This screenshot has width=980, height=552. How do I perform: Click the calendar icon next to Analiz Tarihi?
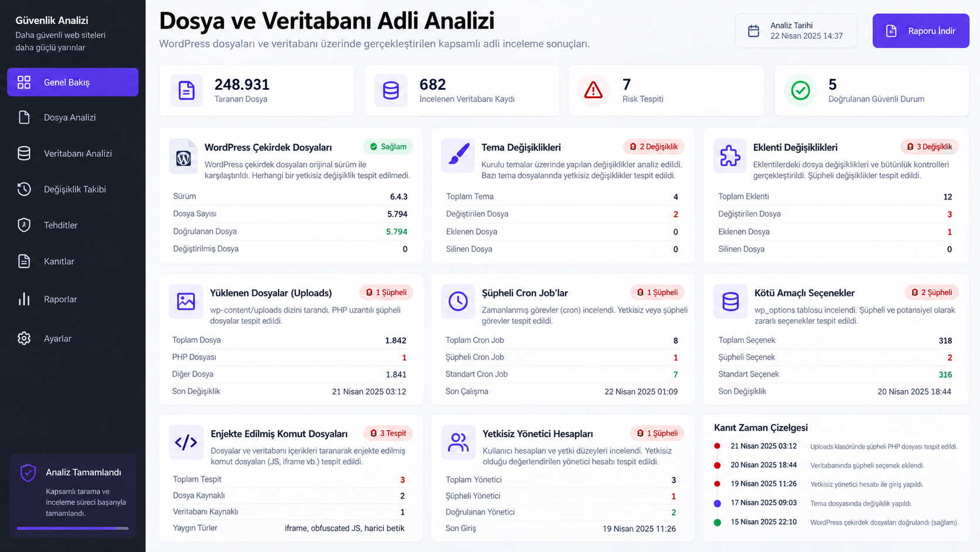click(x=754, y=31)
